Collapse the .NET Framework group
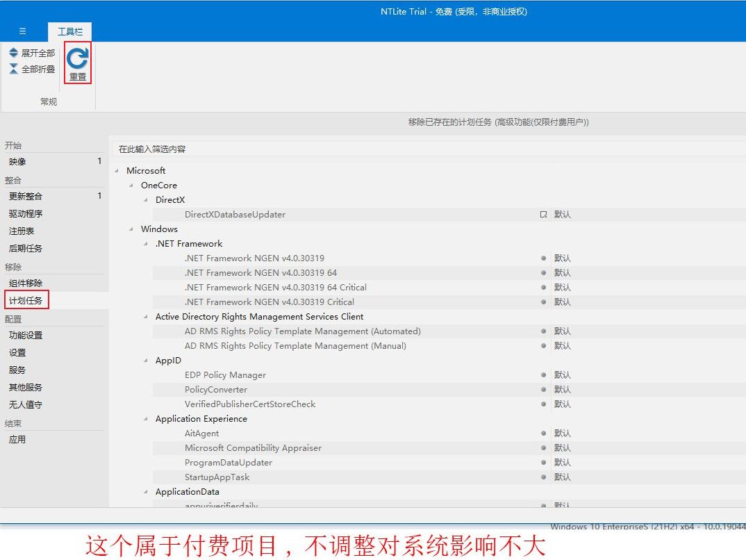 click(146, 244)
